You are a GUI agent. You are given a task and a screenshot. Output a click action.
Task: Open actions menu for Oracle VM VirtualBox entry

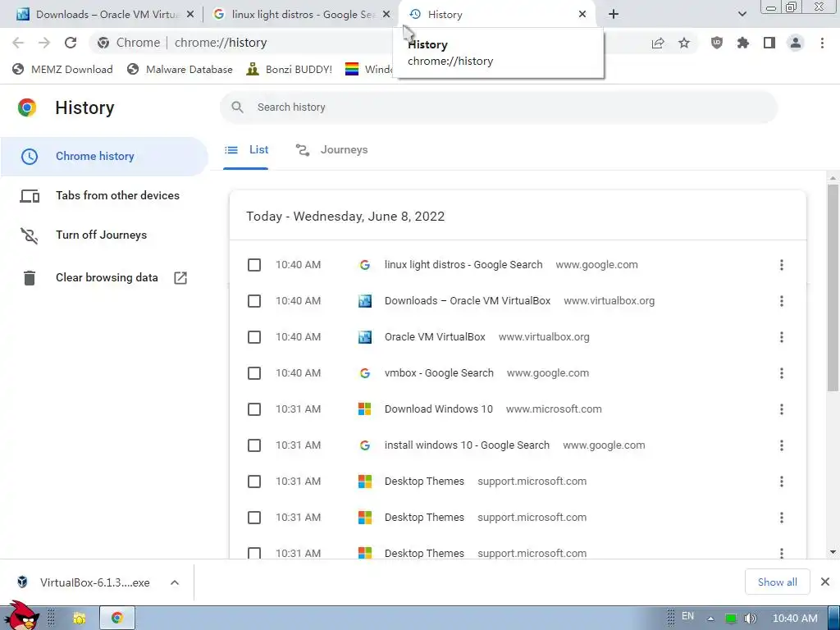[x=782, y=337]
